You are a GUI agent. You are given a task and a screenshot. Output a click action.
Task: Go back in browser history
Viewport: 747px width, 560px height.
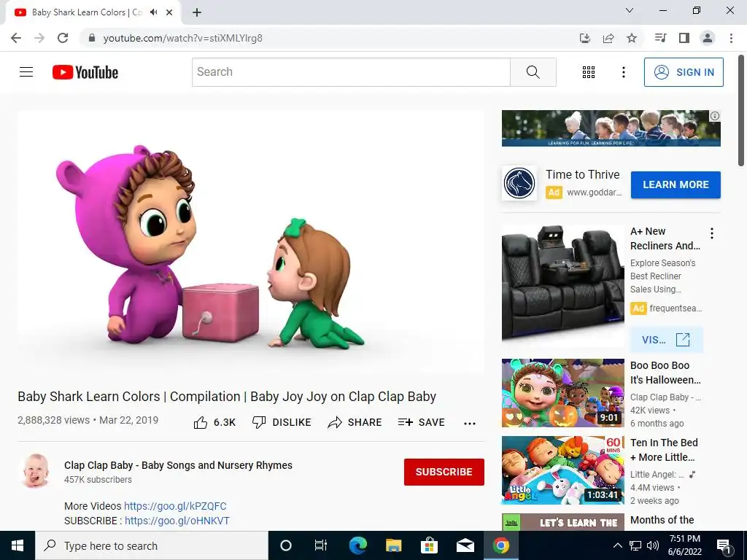tap(16, 38)
